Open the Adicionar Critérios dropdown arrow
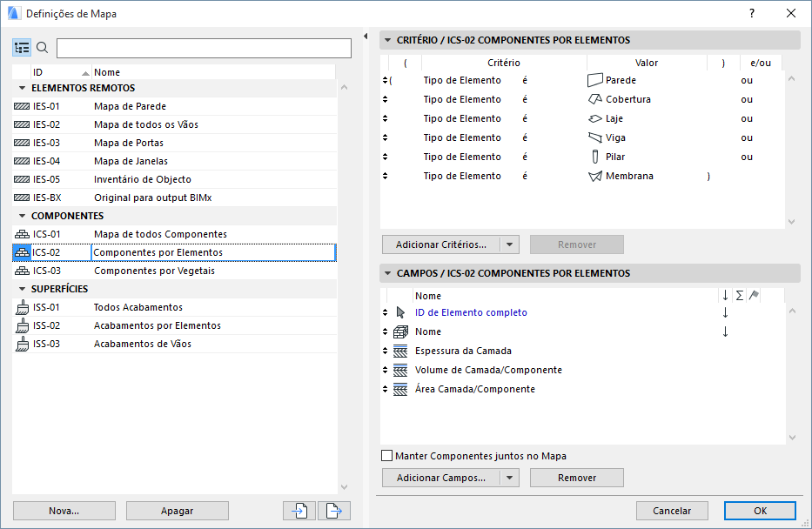812x529 pixels. [x=511, y=244]
